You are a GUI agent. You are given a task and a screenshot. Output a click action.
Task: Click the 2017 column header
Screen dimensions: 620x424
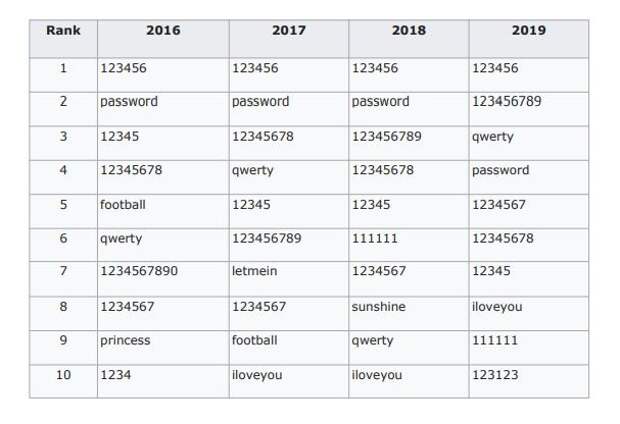click(x=289, y=39)
